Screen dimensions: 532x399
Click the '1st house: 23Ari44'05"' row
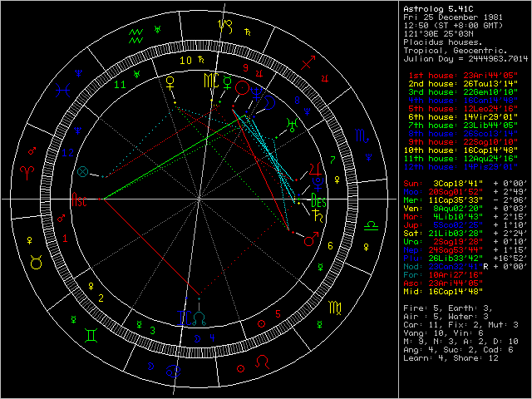pos(463,76)
